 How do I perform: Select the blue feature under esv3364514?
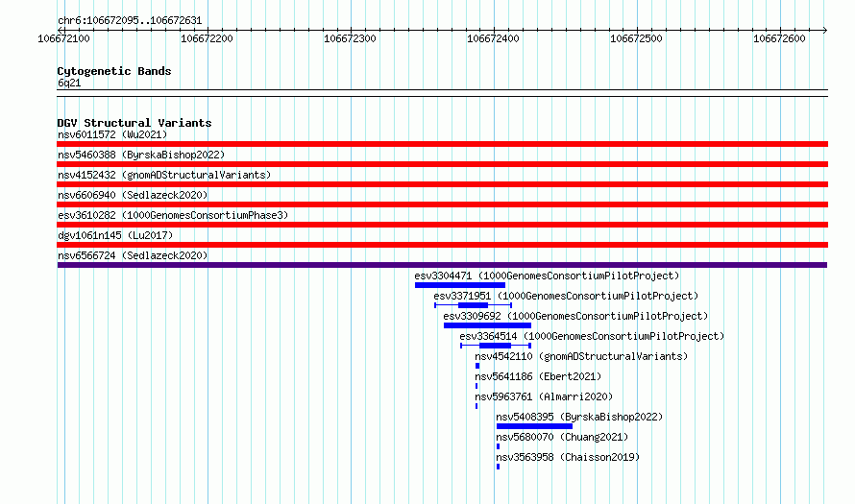point(496,346)
